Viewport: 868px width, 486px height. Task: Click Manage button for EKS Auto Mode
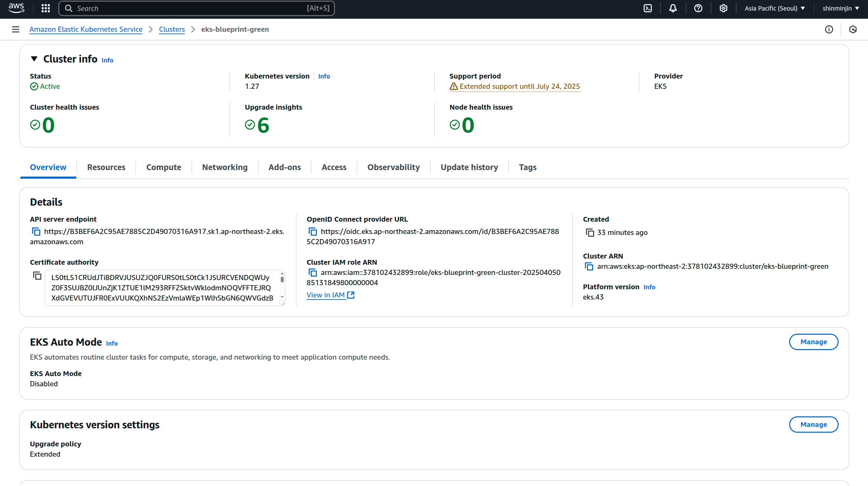[x=813, y=342]
